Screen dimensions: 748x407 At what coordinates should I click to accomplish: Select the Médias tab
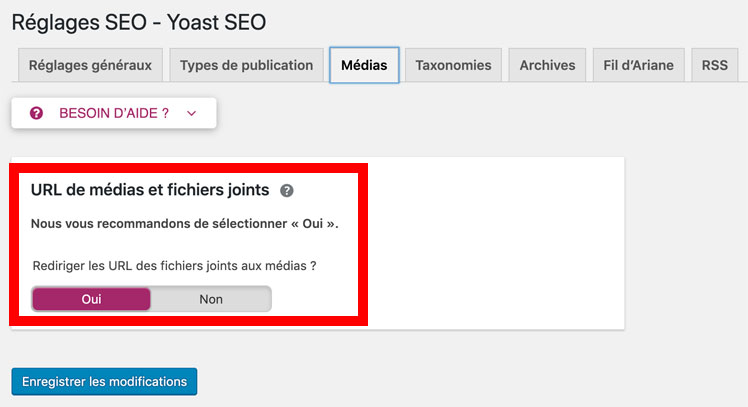(364, 65)
